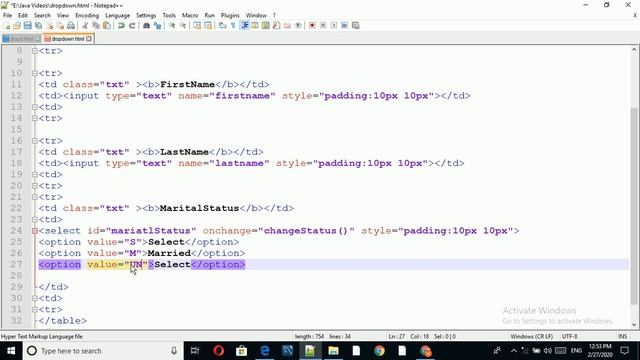The image size is (640, 360).
Task: Open the User Defined Language toolbar icon
Action: 255,26
